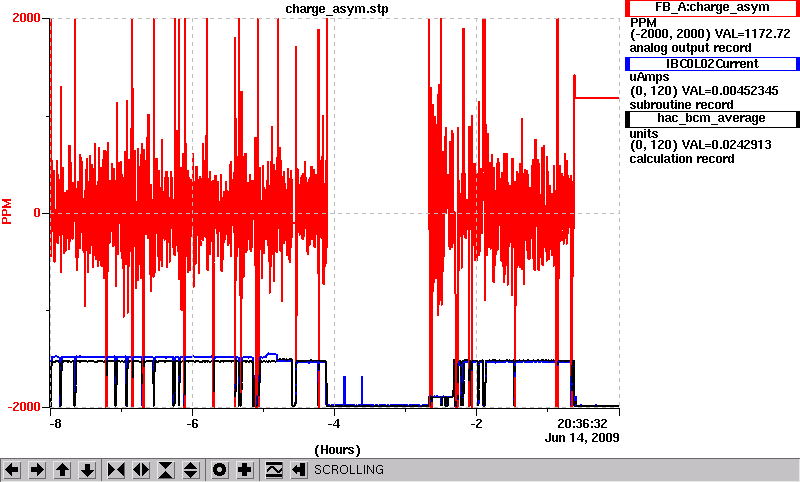Select the IBC0L02Current curve legend
800x482 pixels.
coord(712,64)
